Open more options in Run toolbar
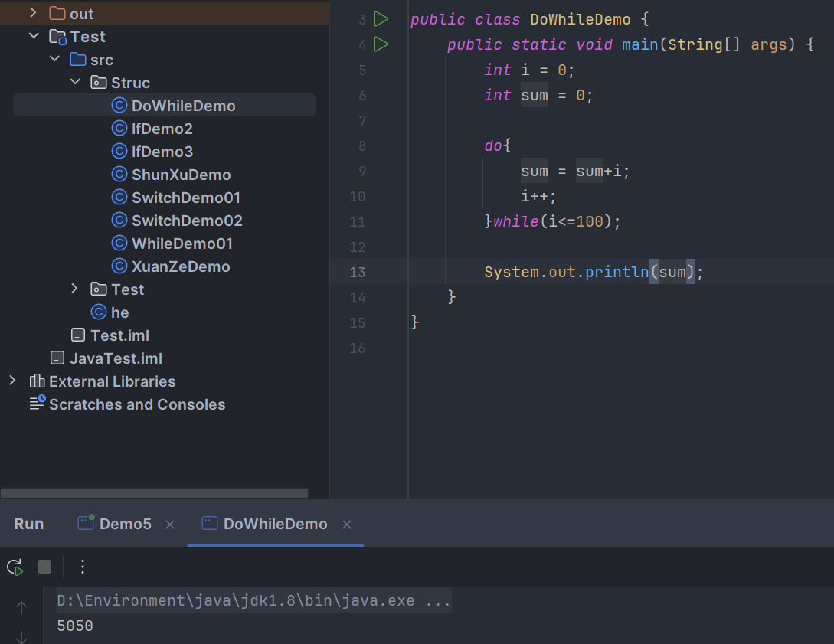The width and height of the screenshot is (834, 644). coord(83,567)
